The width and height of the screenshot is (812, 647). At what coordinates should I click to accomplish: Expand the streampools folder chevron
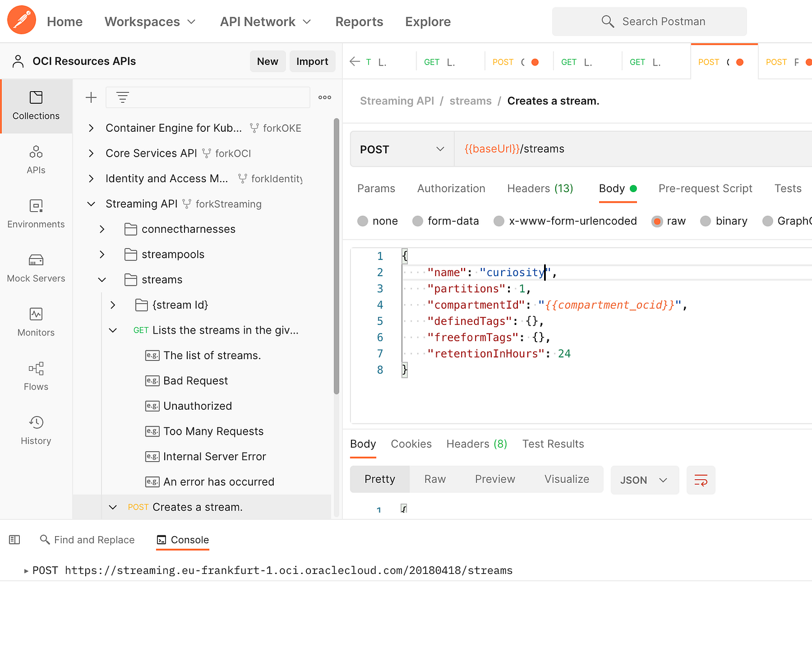tap(102, 254)
